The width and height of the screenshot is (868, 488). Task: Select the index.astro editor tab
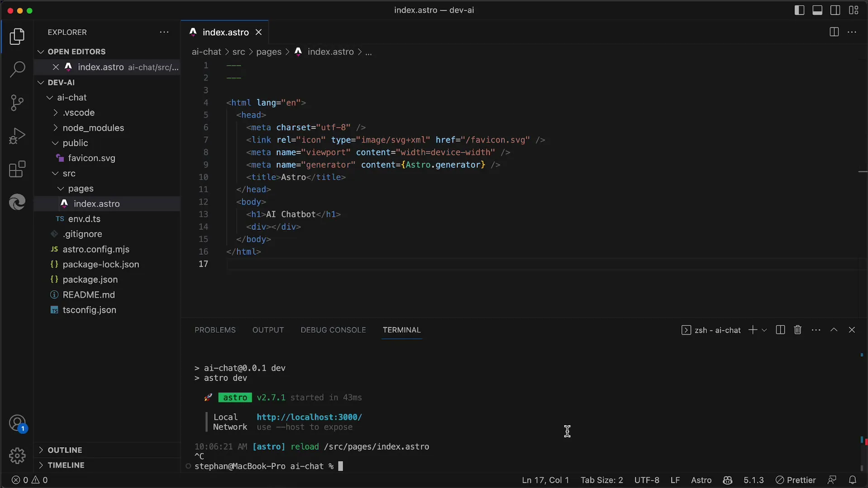click(225, 32)
